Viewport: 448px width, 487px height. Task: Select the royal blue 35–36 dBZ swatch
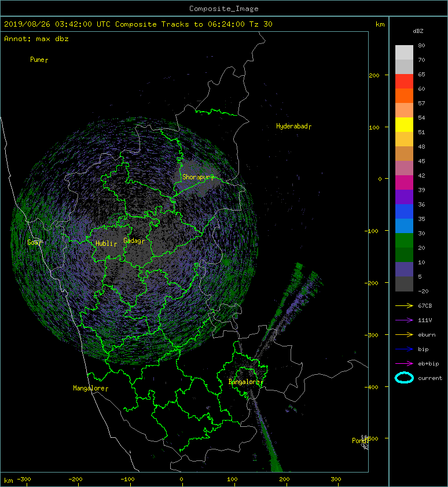pos(404,211)
